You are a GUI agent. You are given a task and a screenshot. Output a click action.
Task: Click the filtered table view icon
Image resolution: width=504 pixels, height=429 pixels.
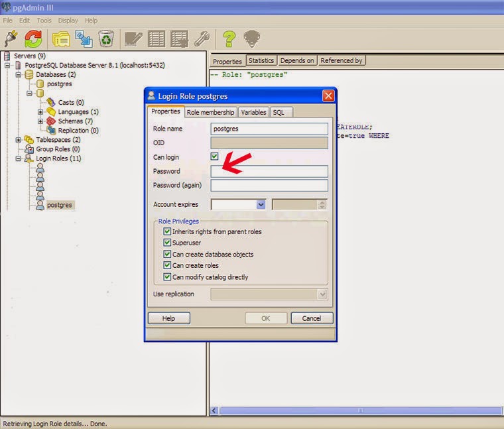click(x=179, y=39)
